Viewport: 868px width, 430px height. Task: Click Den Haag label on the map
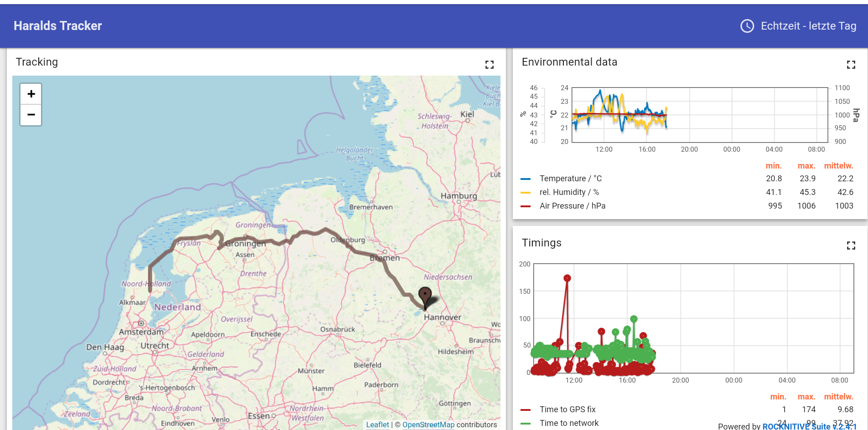pyautogui.click(x=105, y=347)
